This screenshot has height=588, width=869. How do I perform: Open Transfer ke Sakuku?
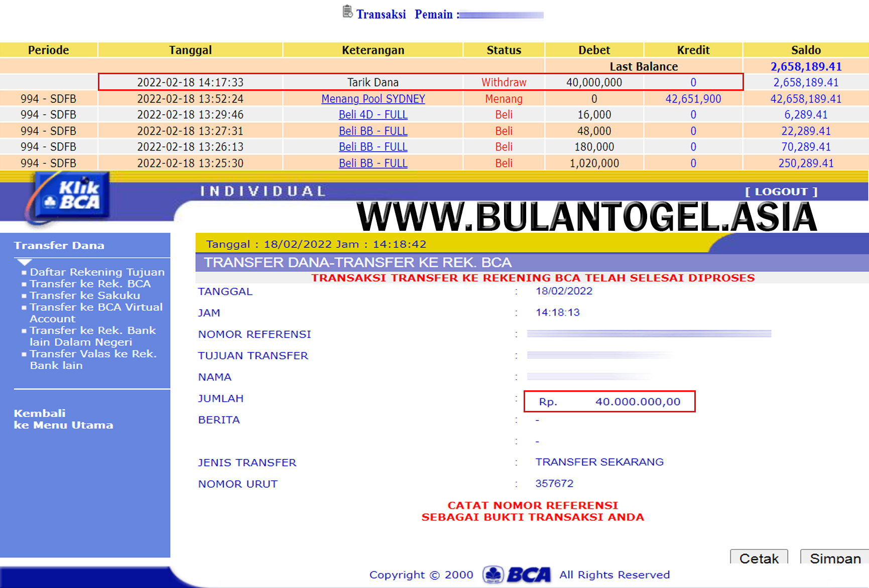click(x=85, y=295)
